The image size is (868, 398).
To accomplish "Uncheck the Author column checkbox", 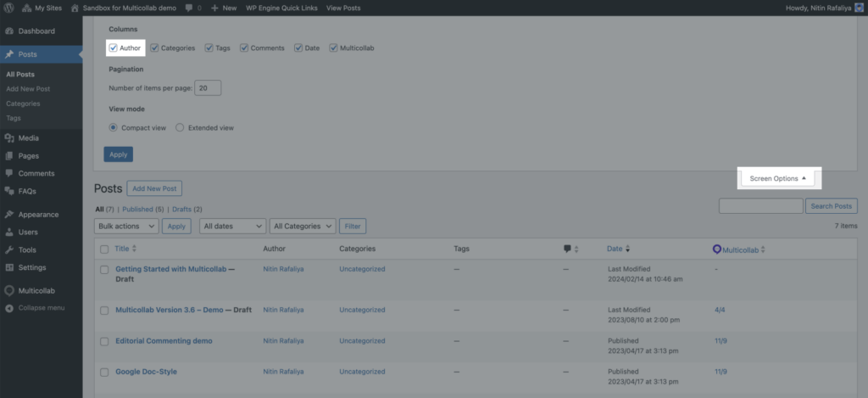I will pos(114,48).
